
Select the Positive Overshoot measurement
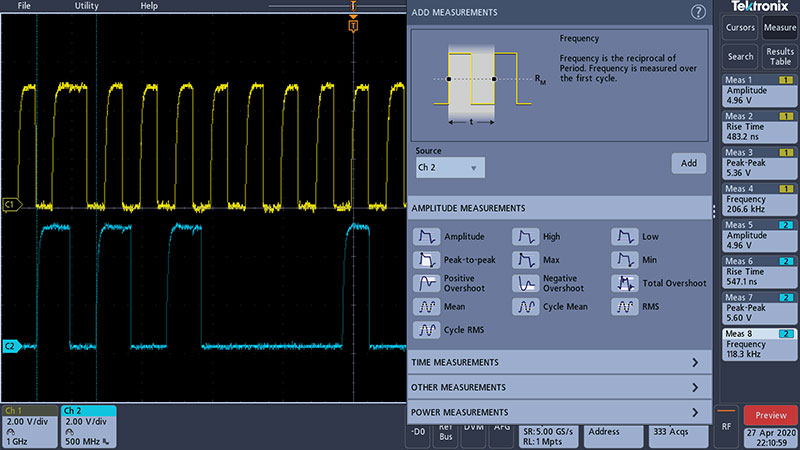click(427, 283)
